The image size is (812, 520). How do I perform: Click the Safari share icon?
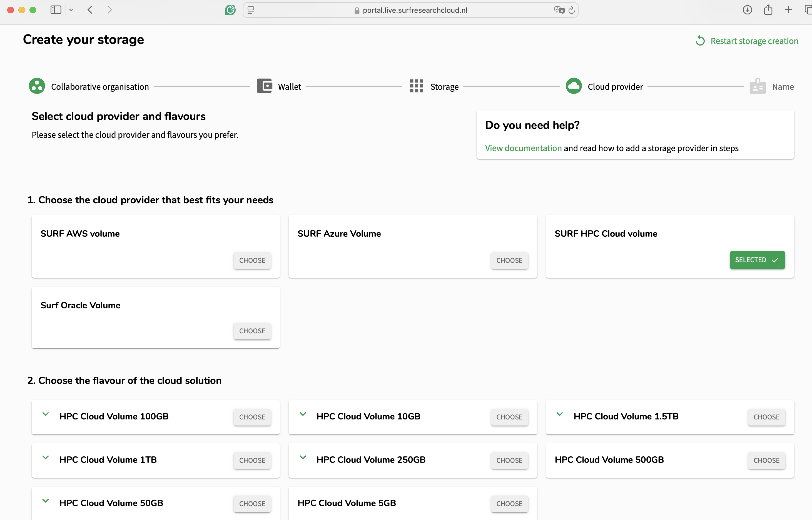768,10
